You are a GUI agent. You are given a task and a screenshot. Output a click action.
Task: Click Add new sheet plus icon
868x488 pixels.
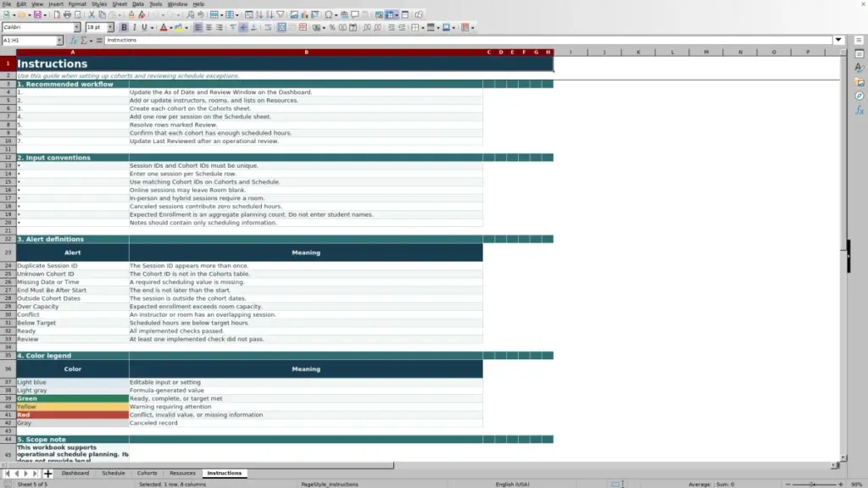pyautogui.click(x=48, y=473)
